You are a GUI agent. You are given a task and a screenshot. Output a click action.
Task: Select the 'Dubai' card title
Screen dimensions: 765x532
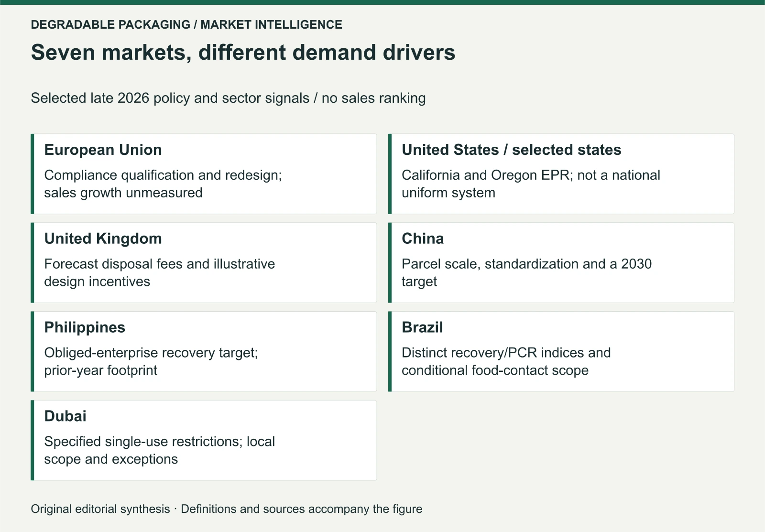pyautogui.click(x=65, y=416)
